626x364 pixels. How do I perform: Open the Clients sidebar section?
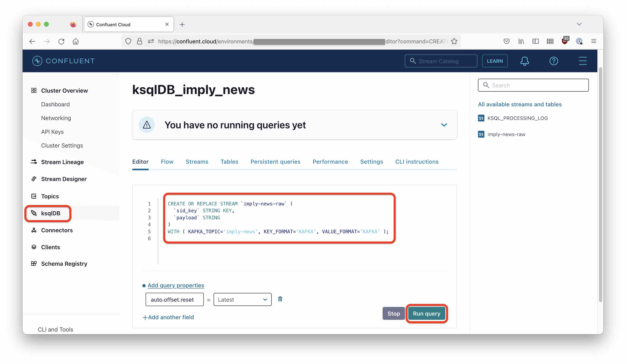(51, 247)
